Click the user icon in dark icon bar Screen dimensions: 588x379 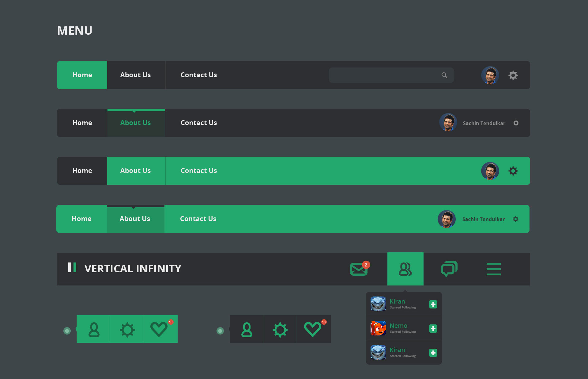click(247, 330)
